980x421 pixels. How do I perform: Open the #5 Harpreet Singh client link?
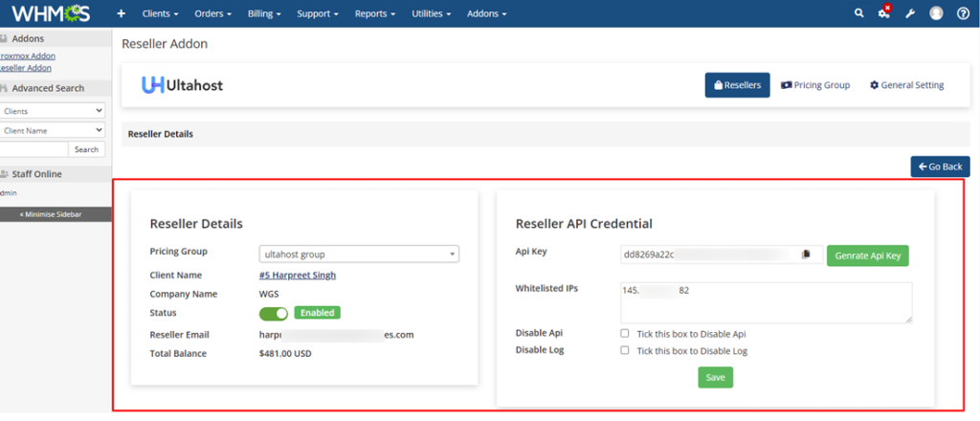(x=298, y=276)
